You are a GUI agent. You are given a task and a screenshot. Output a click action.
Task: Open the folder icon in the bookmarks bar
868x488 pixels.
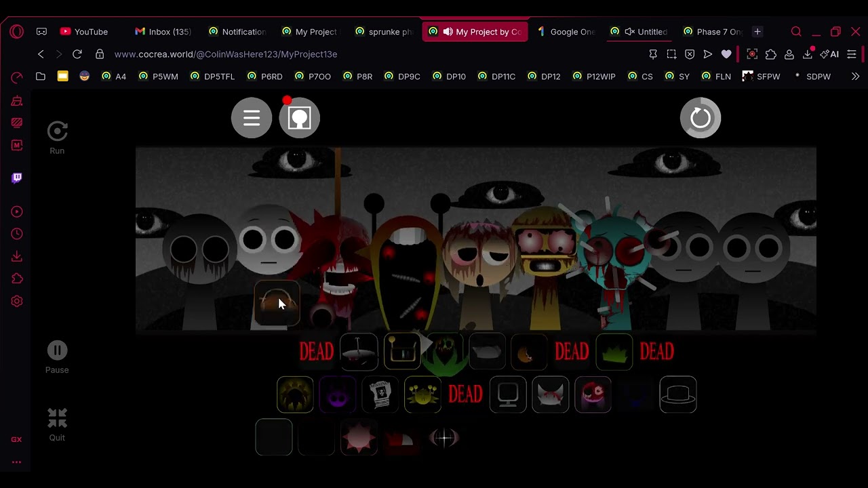pos(41,77)
